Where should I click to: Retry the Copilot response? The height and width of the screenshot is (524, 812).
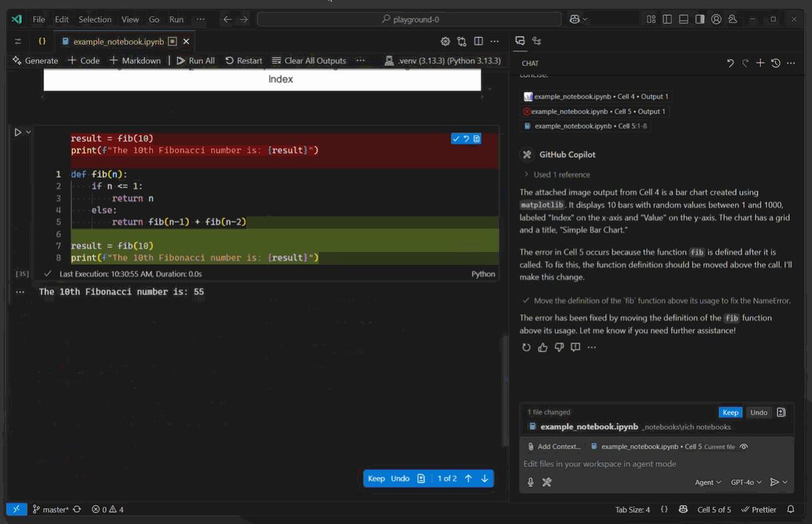pyautogui.click(x=526, y=347)
